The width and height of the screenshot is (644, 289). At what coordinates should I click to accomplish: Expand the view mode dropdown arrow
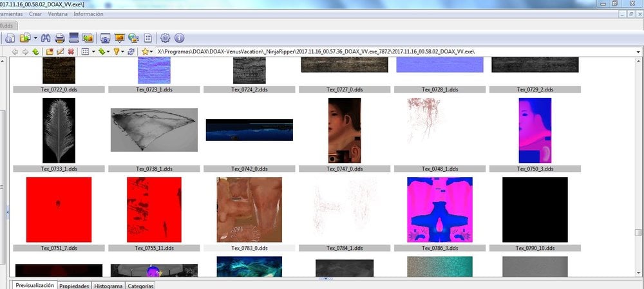(x=93, y=51)
